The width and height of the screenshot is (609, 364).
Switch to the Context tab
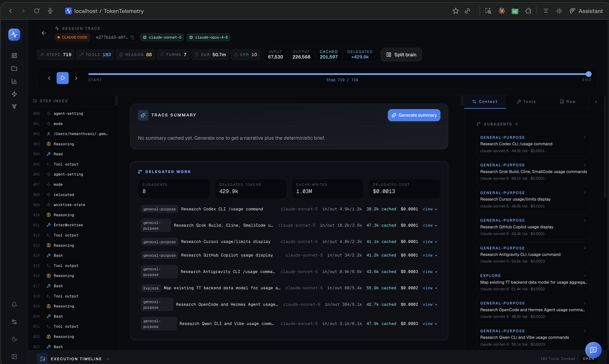pyautogui.click(x=485, y=102)
